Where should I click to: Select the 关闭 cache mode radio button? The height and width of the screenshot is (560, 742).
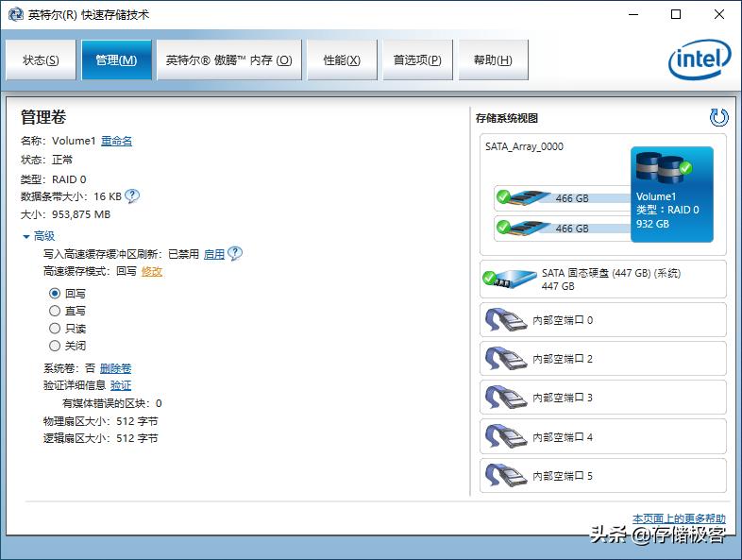click(55, 346)
